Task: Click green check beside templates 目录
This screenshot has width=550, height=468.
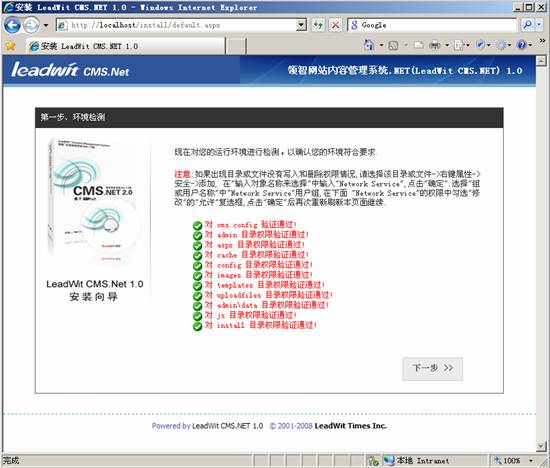Action: 197,286
